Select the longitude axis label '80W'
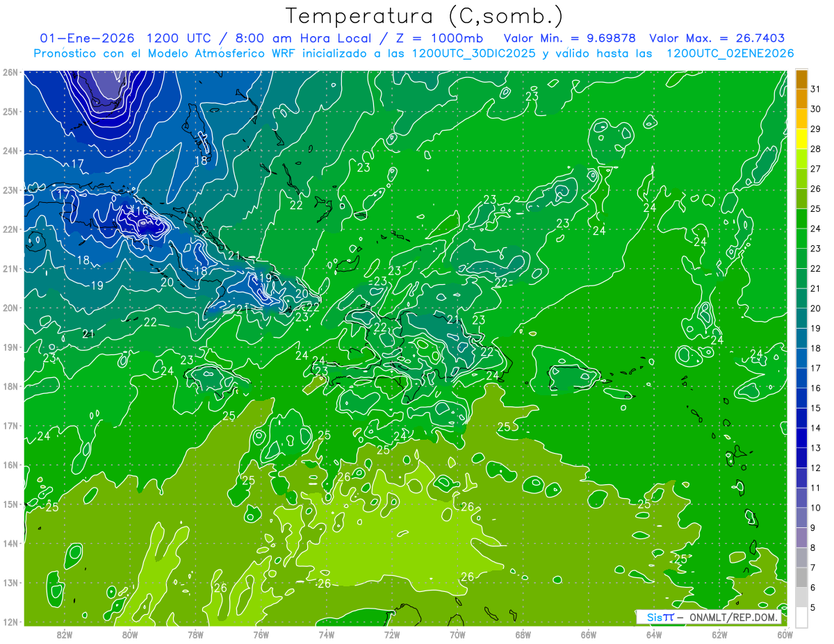This screenshot has height=644, width=834. click(130, 634)
